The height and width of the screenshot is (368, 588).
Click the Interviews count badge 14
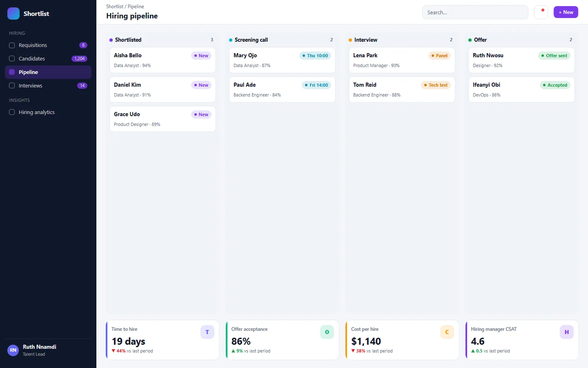pyautogui.click(x=82, y=85)
